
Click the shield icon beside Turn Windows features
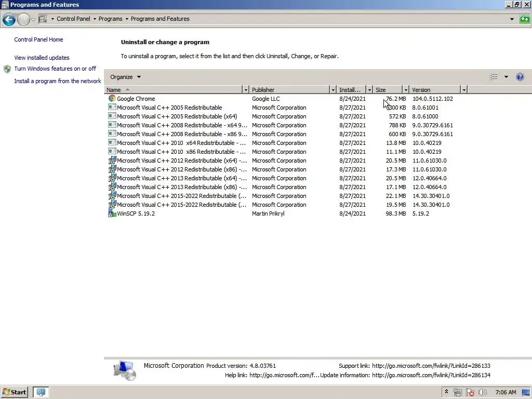[x=7, y=69]
